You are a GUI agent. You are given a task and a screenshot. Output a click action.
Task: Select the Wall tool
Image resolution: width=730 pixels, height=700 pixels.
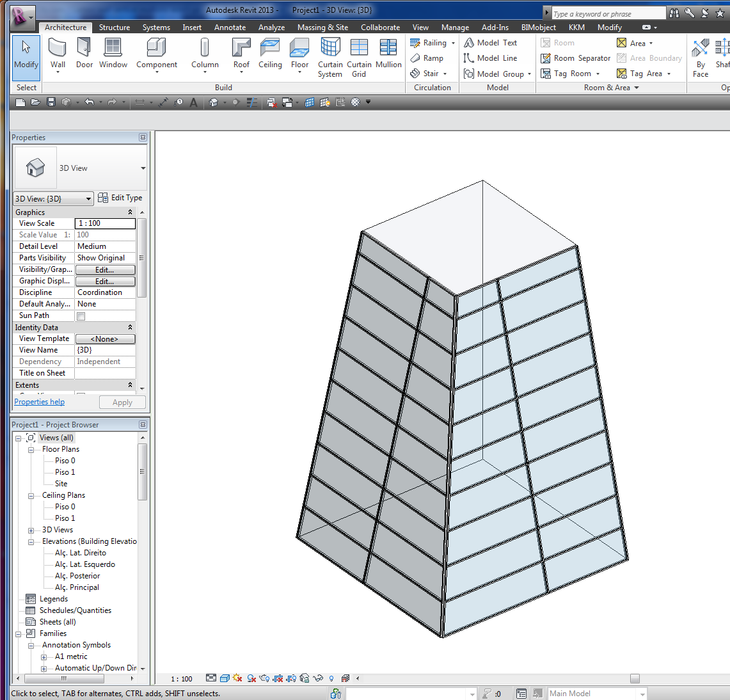[x=58, y=51]
